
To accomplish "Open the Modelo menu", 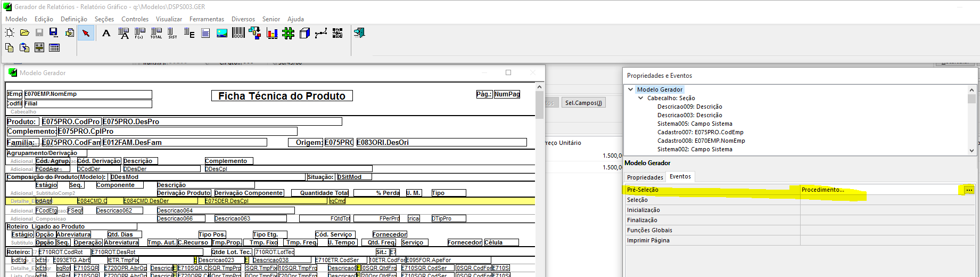I will pos(16,19).
